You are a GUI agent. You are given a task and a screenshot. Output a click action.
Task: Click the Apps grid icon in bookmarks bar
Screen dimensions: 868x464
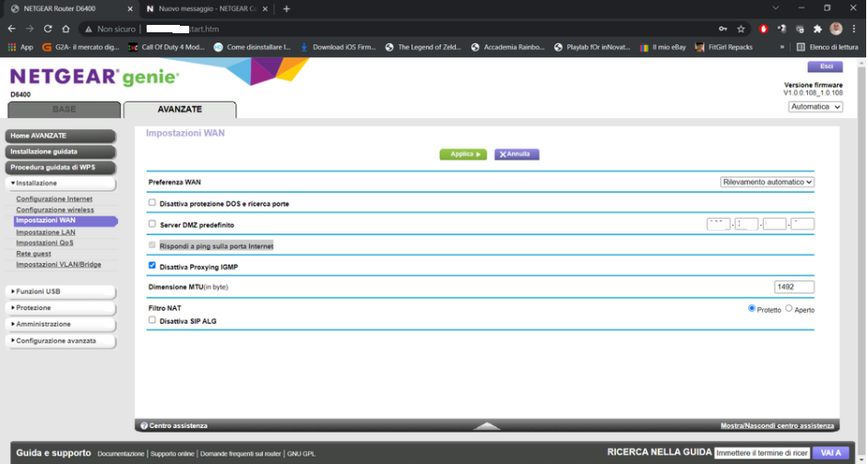click(x=12, y=46)
